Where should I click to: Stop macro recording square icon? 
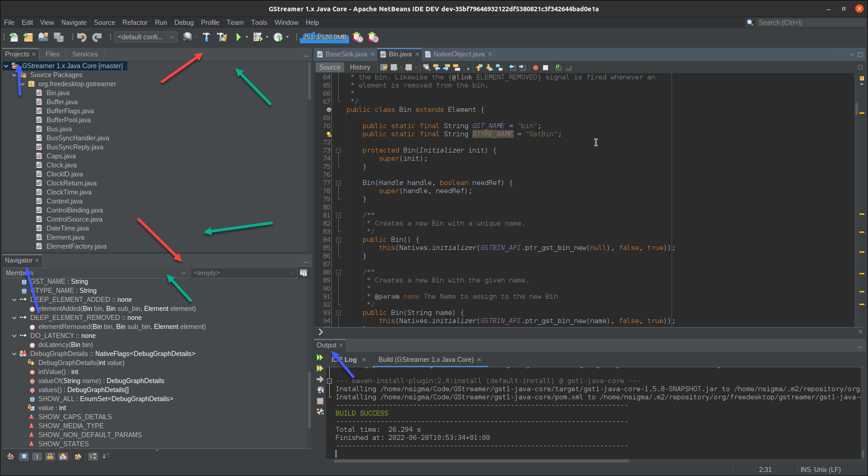546,67
